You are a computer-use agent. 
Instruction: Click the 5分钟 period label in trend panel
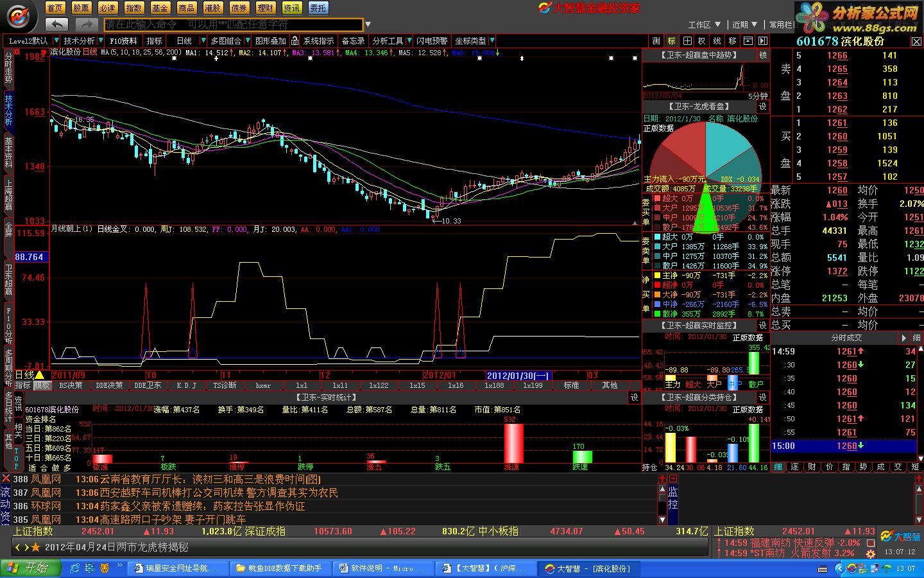(758, 96)
